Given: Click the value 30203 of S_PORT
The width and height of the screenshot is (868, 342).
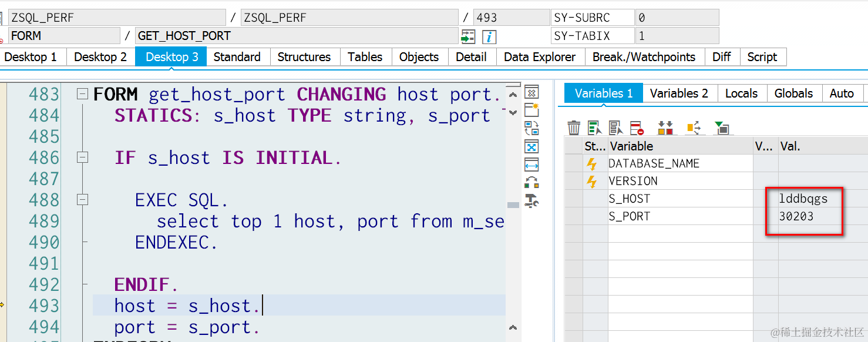Looking at the screenshot, I should coord(796,216).
